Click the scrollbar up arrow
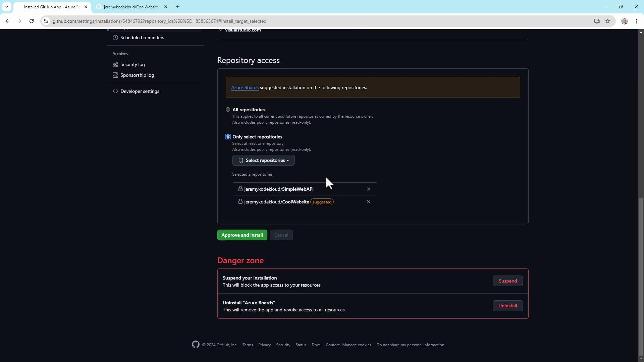644x362 pixels. 641,32
